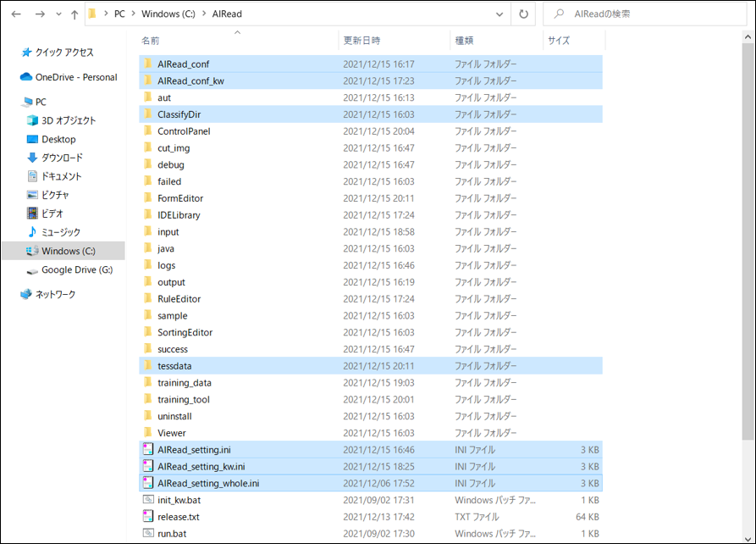Screen dimensions: 756x544
Task: Sort by the 更新日時 column header
Action: [x=361, y=41]
